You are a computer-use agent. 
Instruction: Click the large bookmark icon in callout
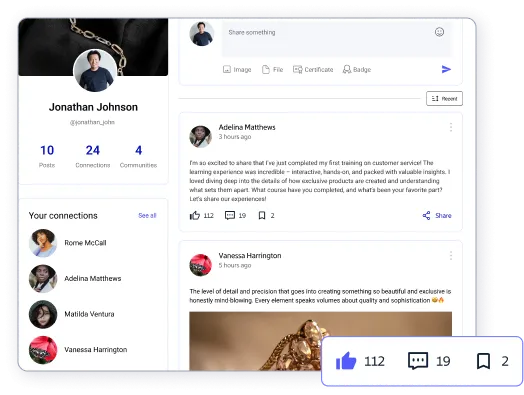pos(483,361)
